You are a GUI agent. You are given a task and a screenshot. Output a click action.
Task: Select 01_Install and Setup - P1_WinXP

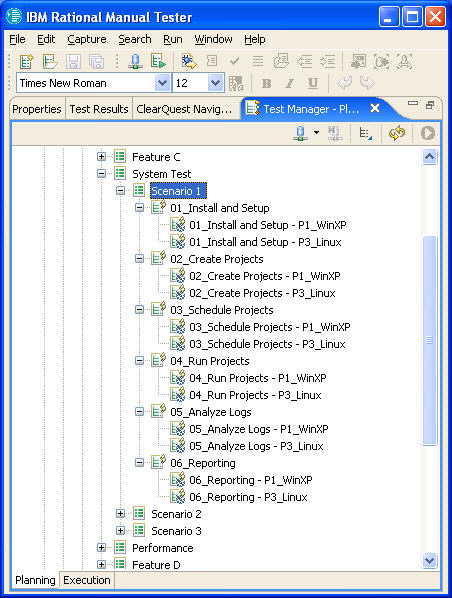coord(268,225)
